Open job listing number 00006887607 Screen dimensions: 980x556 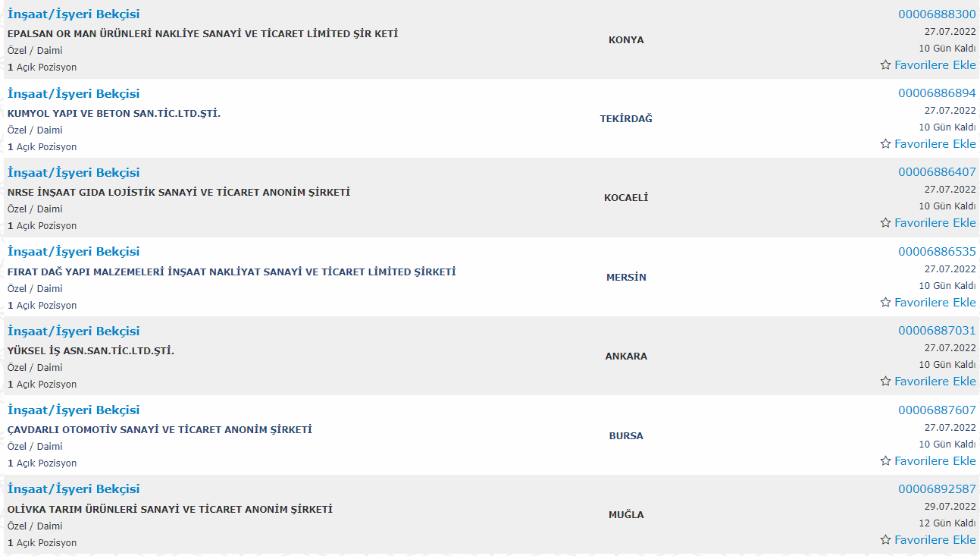[x=937, y=410]
